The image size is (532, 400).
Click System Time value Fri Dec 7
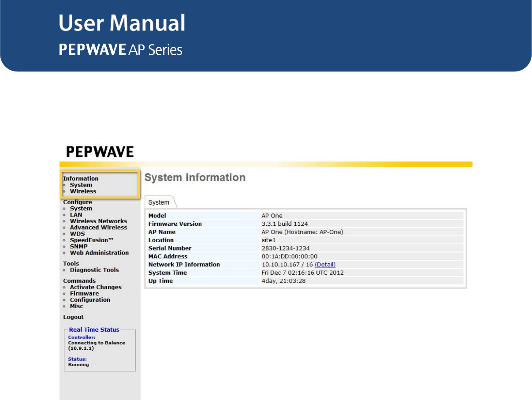302,273
